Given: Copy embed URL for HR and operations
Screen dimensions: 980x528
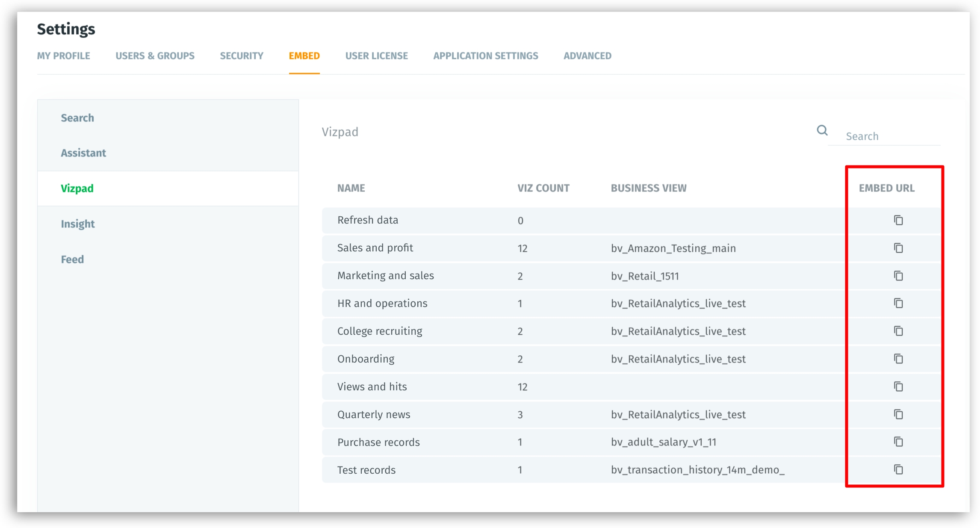Looking at the screenshot, I should tap(898, 303).
